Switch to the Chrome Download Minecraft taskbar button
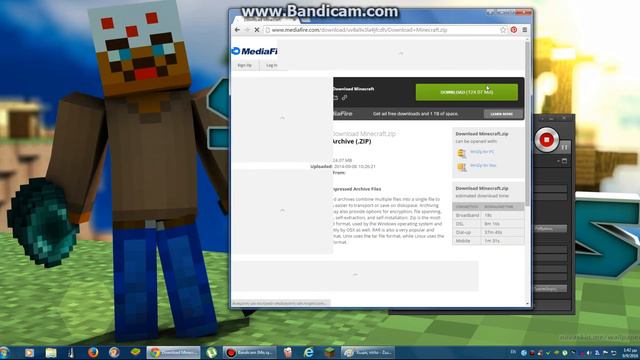The image size is (640, 360). [173, 352]
